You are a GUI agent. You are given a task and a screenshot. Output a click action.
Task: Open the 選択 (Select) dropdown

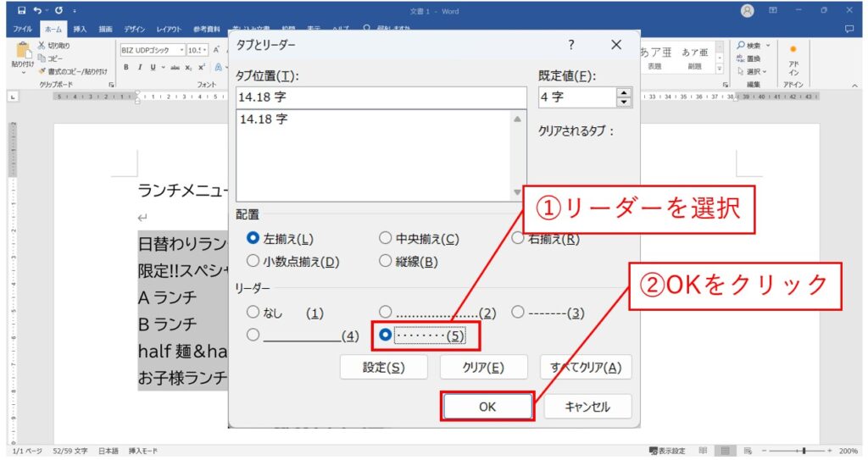click(752, 71)
